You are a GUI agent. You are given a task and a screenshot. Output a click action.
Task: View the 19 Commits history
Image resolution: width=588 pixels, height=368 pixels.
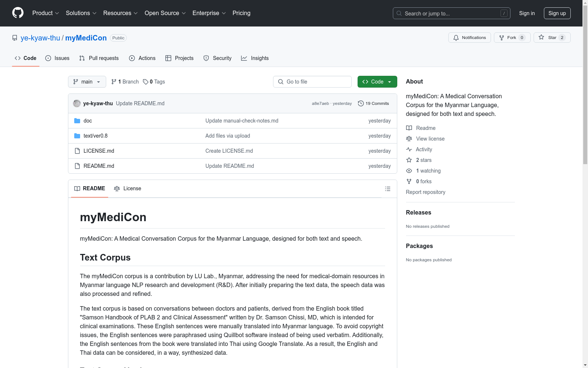(x=373, y=103)
